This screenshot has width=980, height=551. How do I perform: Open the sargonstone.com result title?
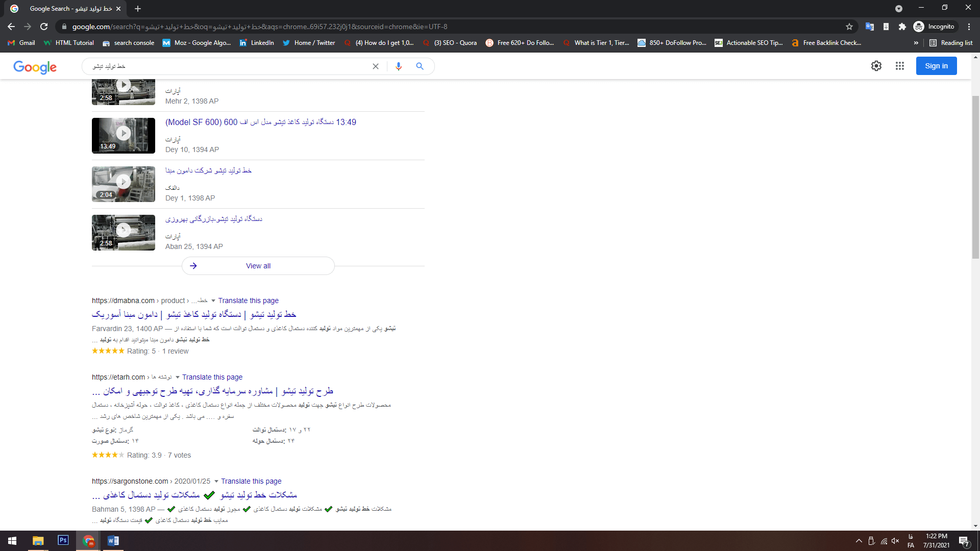click(x=194, y=495)
